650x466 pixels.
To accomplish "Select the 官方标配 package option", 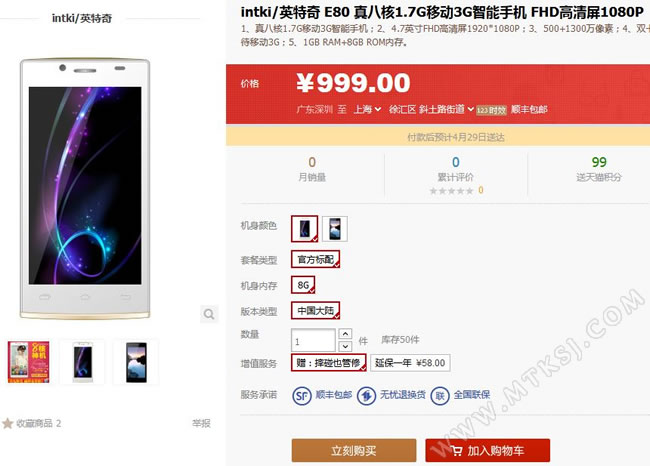I will point(315,260).
